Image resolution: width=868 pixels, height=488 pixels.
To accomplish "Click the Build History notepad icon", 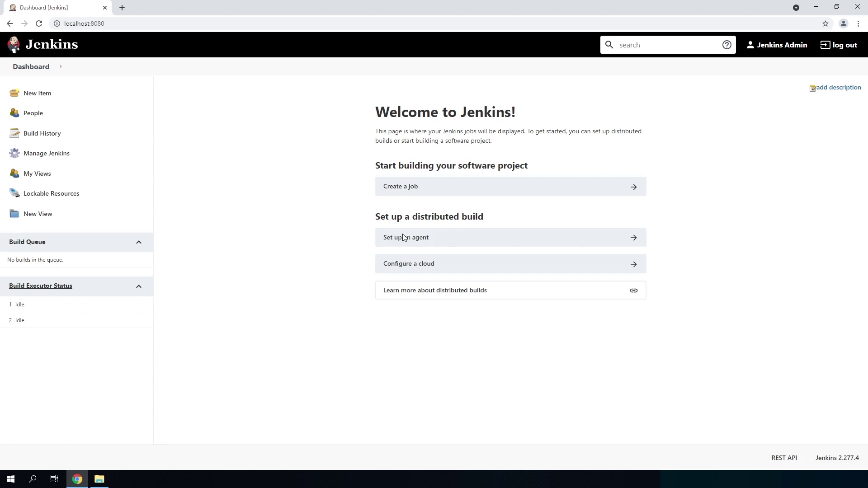I will pyautogui.click(x=14, y=133).
